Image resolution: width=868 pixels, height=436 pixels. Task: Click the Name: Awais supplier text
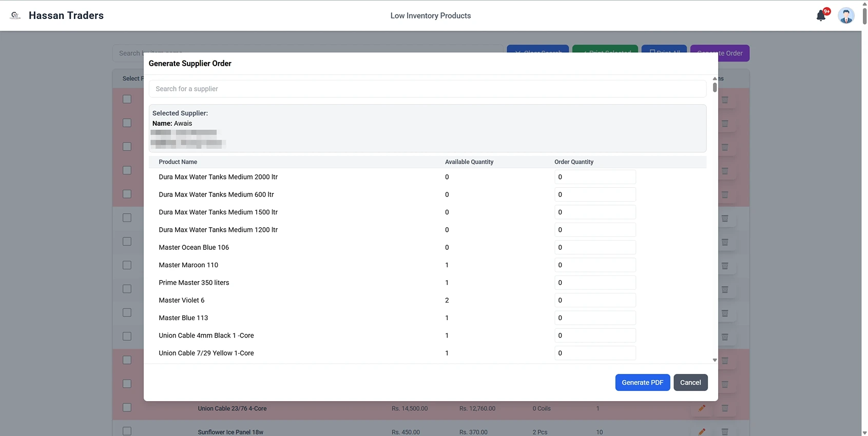pos(172,124)
